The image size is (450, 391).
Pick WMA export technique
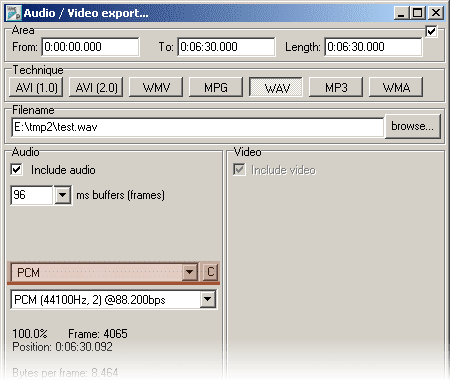click(396, 88)
